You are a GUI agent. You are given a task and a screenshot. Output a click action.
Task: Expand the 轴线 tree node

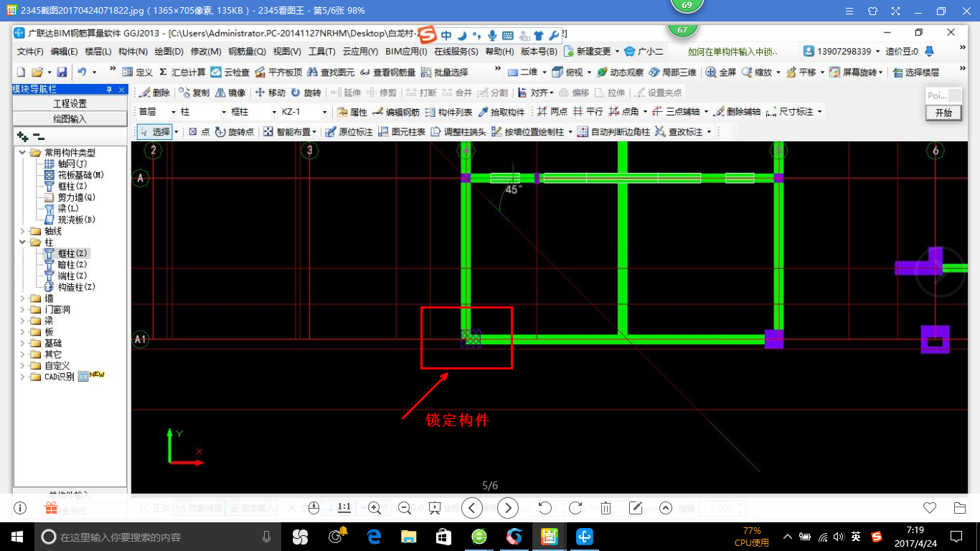(22, 231)
